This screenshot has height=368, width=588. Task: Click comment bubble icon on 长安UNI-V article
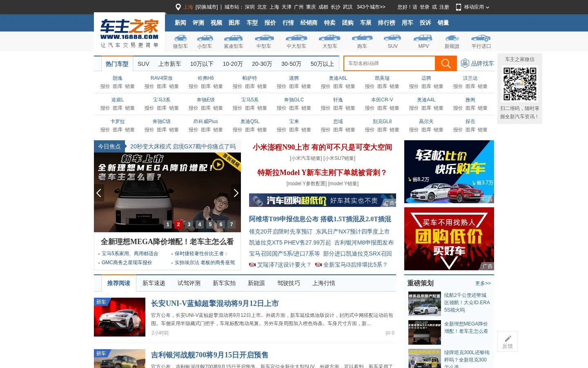coord(388,333)
